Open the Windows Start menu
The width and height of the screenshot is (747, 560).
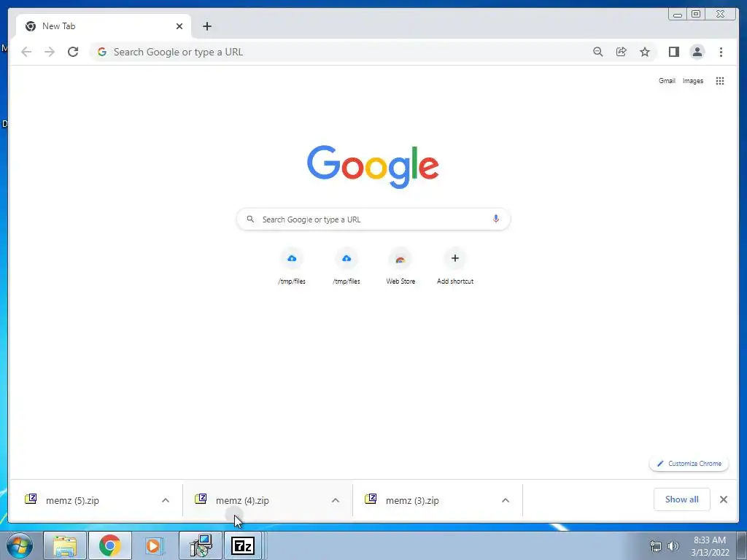[x=20, y=545]
